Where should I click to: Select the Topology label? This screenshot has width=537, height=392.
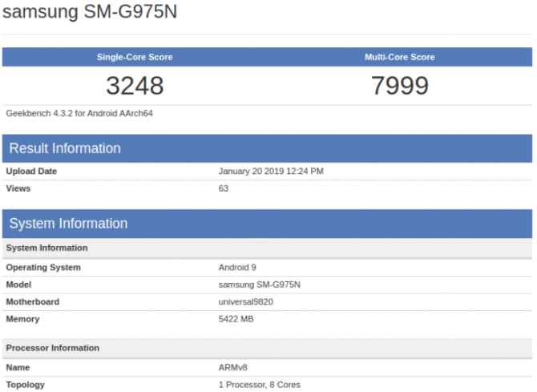coord(26,385)
